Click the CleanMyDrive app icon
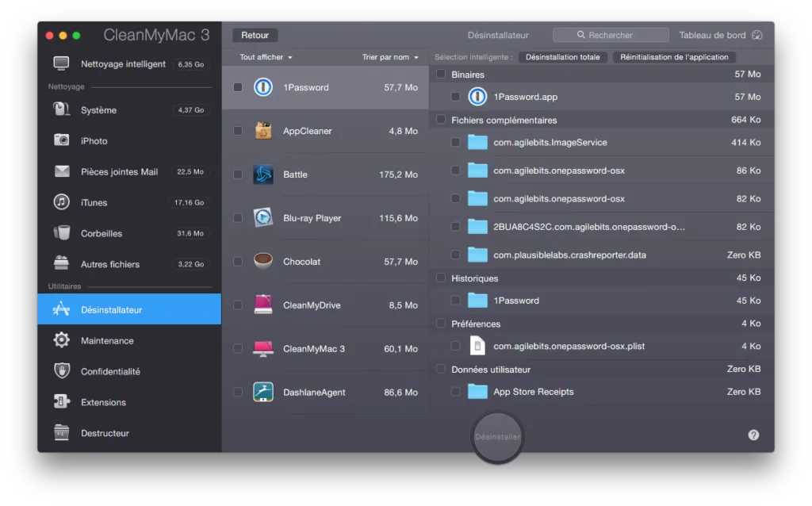This screenshot has height=506, width=812. 263,305
